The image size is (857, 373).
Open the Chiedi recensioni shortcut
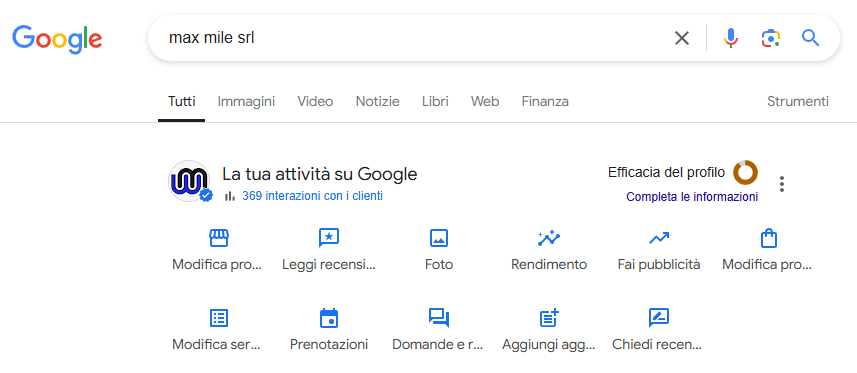(658, 330)
